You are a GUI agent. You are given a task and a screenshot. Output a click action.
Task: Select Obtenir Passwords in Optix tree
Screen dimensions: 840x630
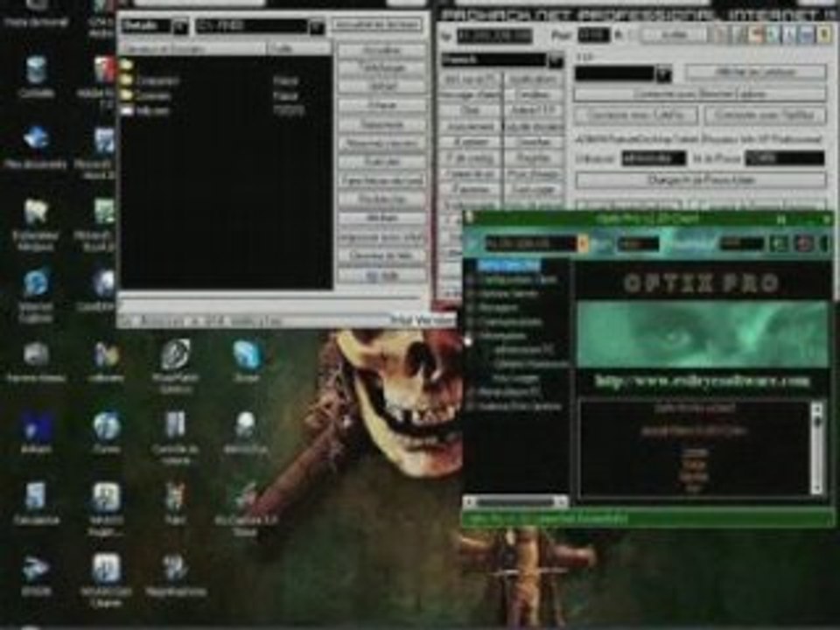point(530,364)
